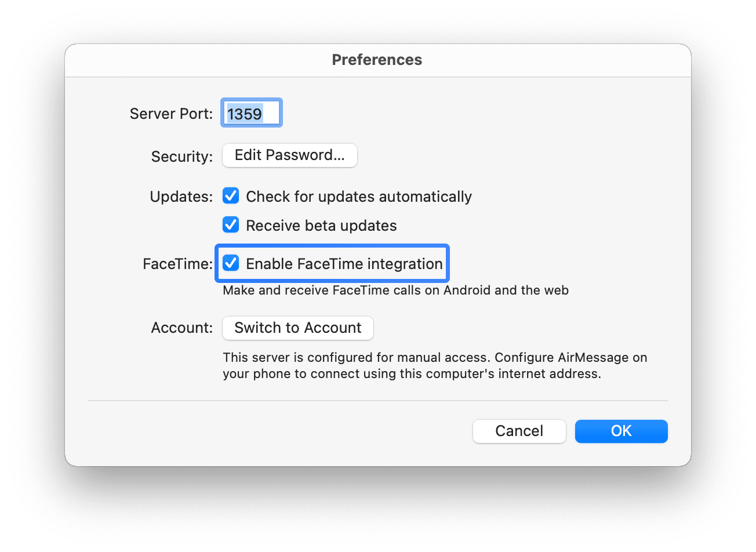The height and width of the screenshot is (552, 756).
Task: Click the "Security:" label
Action: (x=182, y=157)
